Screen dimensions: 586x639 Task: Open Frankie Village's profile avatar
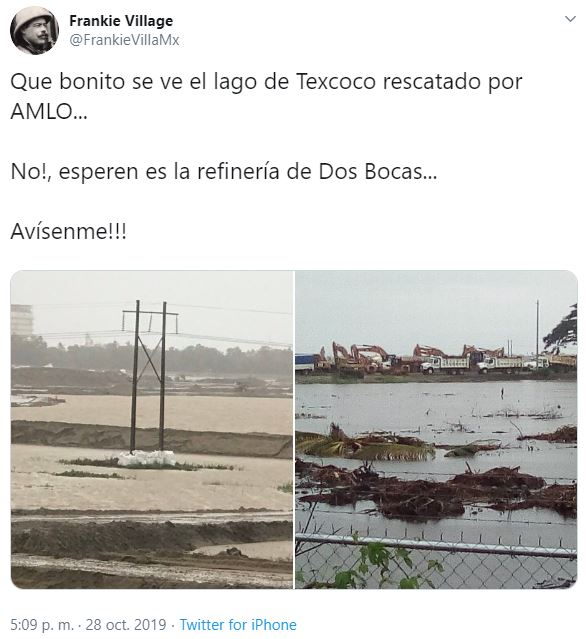pos(34,31)
